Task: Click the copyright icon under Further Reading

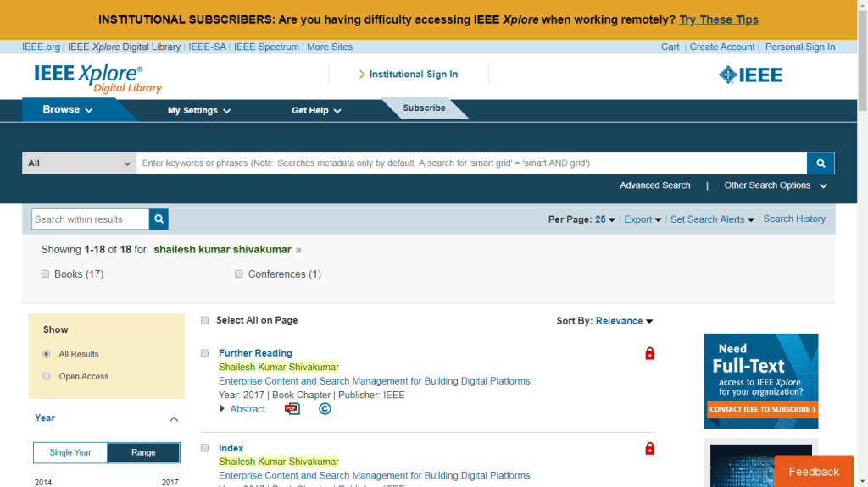Action: pos(325,409)
